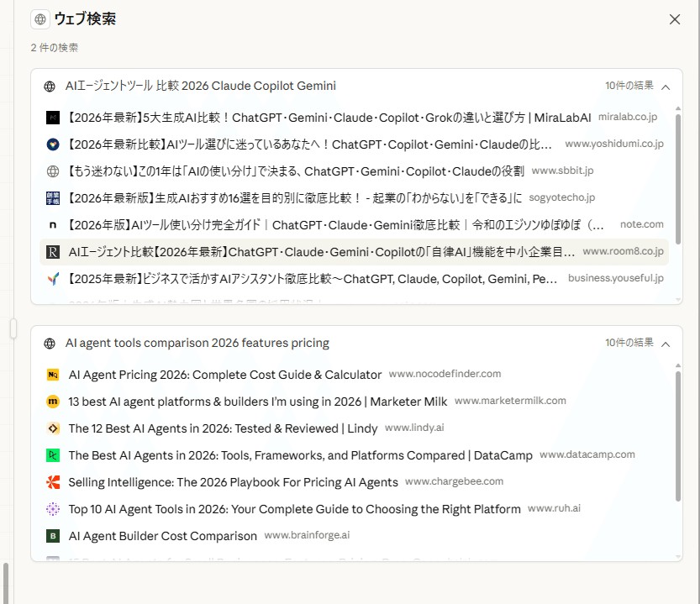Click the room8.co.jp R favicon icon
The image size is (700, 604).
[x=53, y=252]
